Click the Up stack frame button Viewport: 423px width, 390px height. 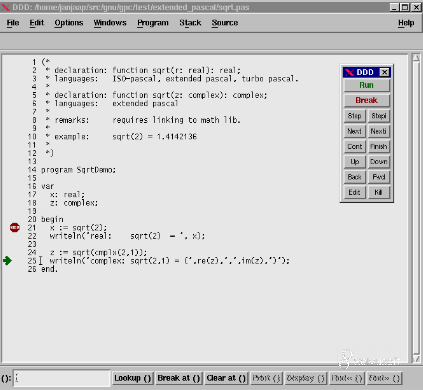point(354,162)
